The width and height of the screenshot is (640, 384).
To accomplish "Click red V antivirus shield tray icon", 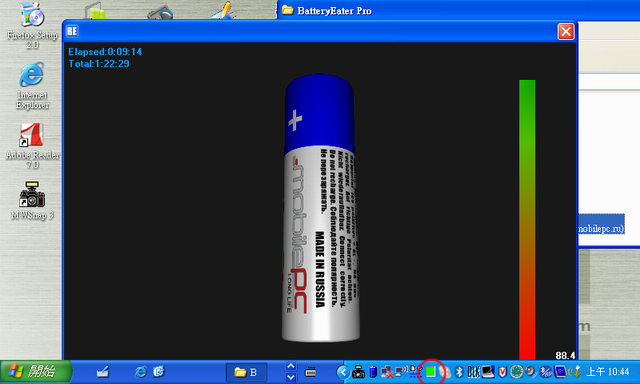I will click(502, 372).
